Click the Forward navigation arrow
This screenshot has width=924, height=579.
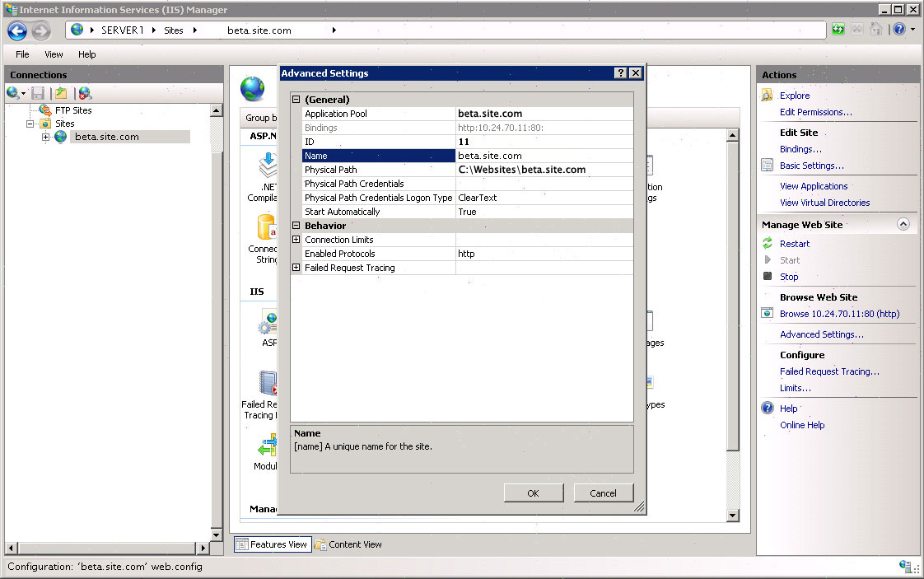pyautogui.click(x=40, y=30)
